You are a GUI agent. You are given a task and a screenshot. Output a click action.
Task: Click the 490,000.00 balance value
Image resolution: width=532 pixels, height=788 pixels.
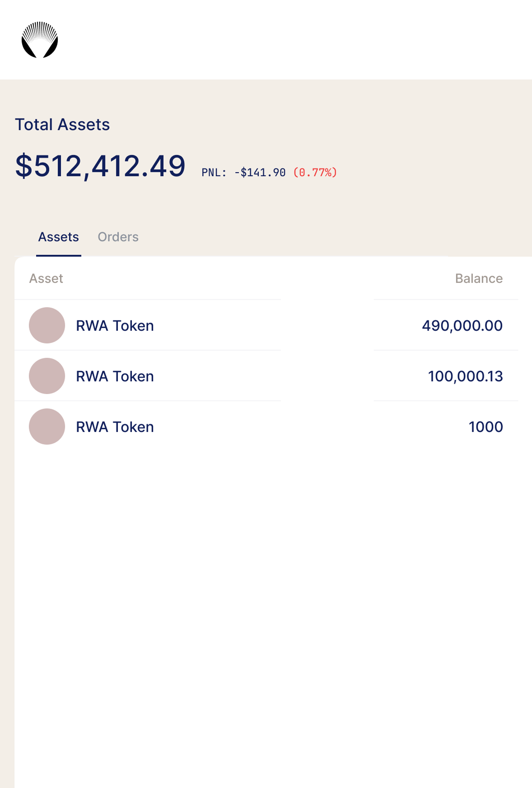point(462,326)
